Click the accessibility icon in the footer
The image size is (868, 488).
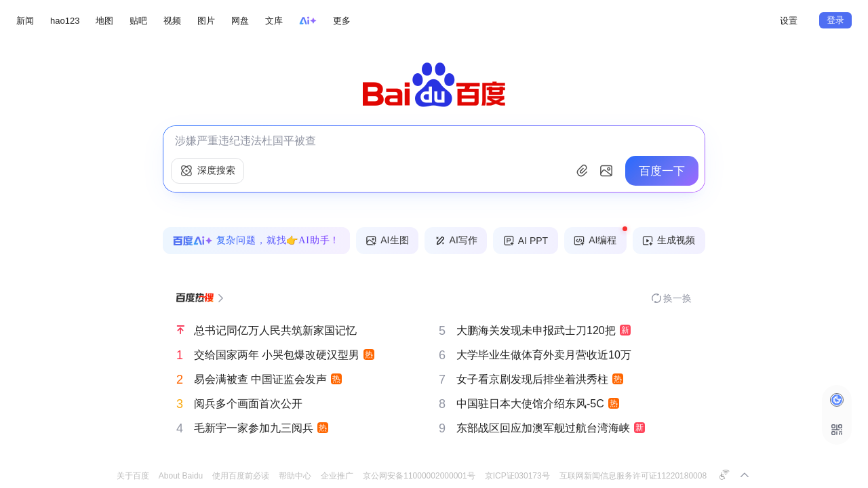(724, 475)
